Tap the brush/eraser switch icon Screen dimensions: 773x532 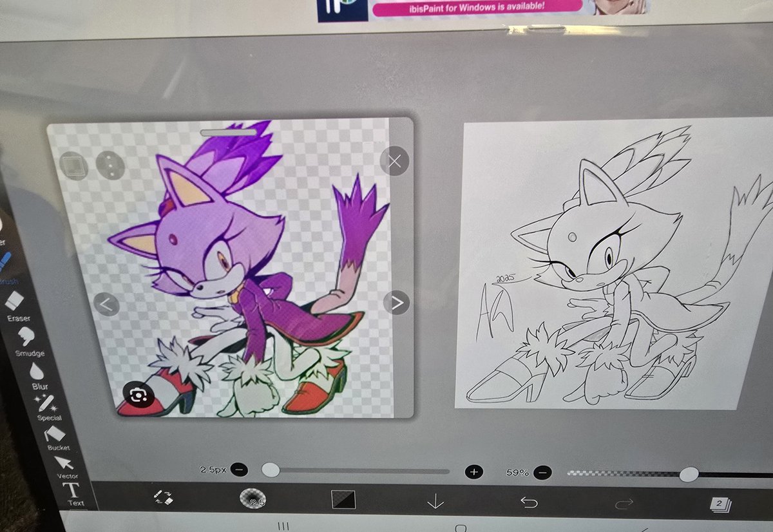(x=163, y=497)
